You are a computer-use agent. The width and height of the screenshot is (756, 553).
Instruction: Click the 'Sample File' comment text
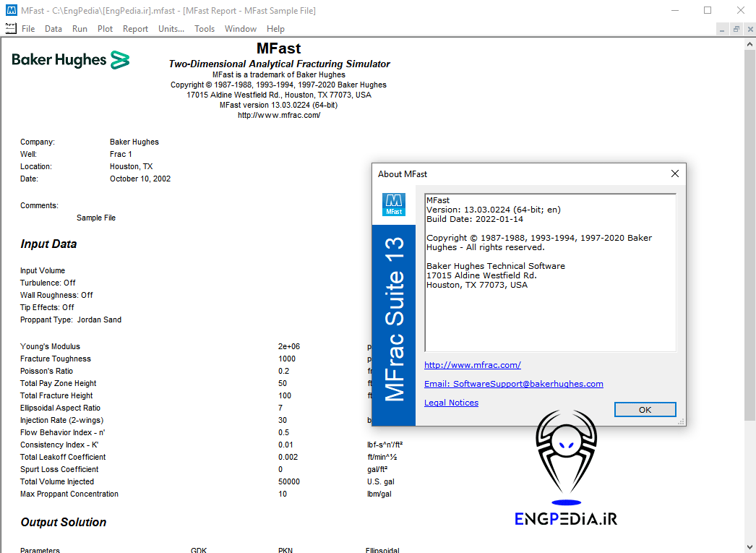click(x=96, y=218)
